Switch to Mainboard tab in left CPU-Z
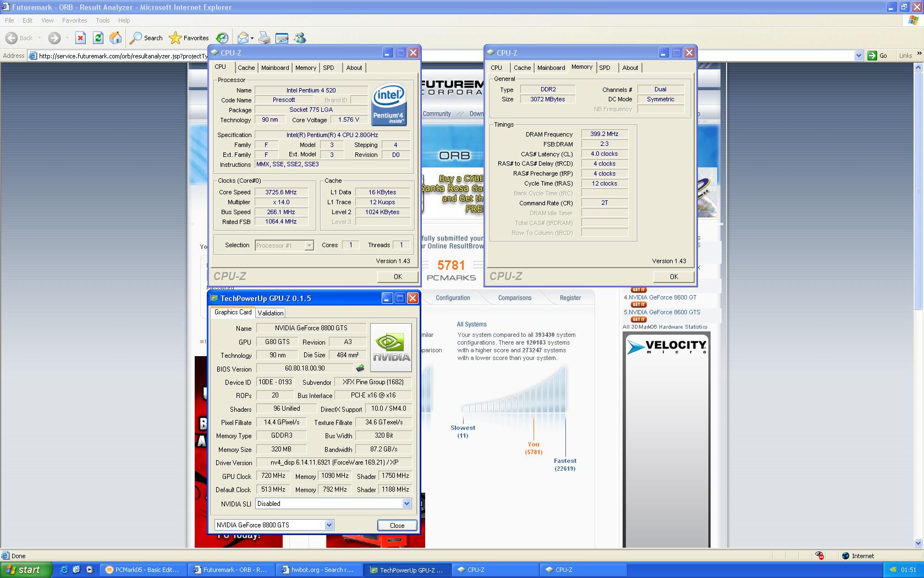The height and width of the screenshot is (578, 924). click(275, 68)
